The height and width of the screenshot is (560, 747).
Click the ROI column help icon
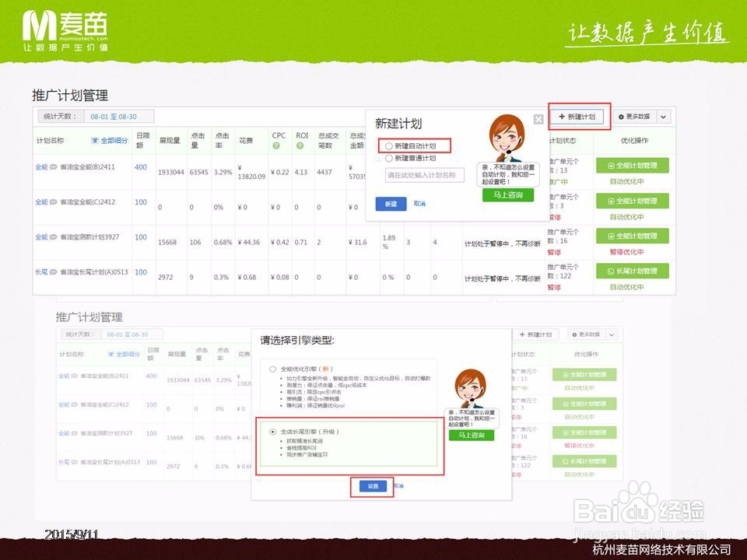click(299, 146)
